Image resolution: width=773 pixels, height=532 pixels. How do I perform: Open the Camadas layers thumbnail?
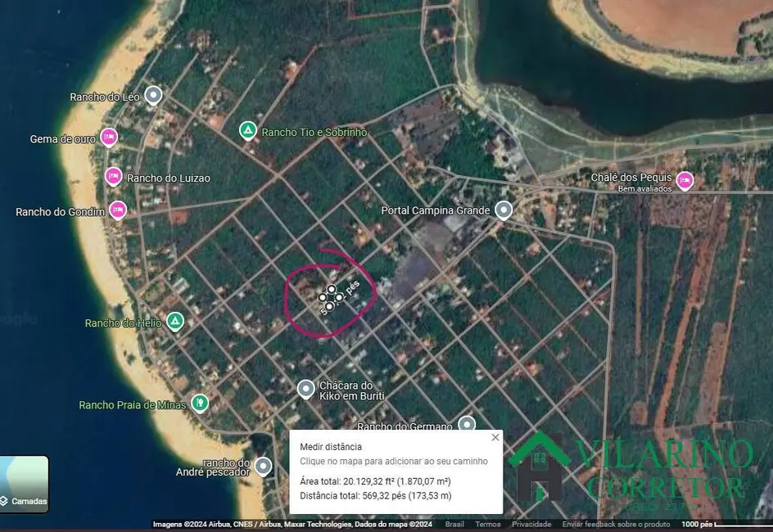(24, 484)
